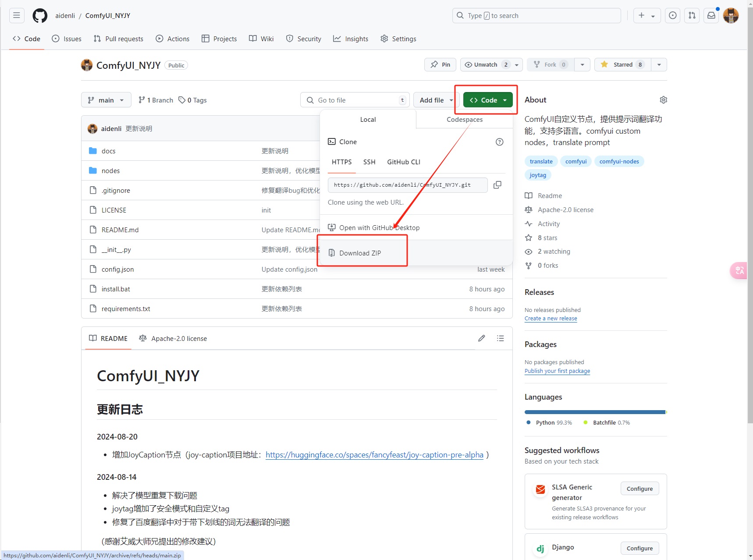Click the Python language bar segment
The height and width of the screenshot is (560, 753).
point(595,412)
